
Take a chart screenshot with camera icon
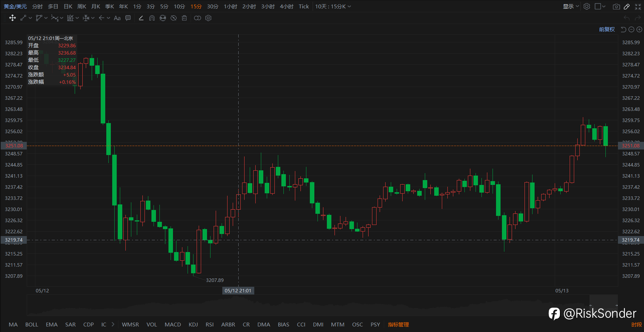pyautogui.click(x=616, y=7)
